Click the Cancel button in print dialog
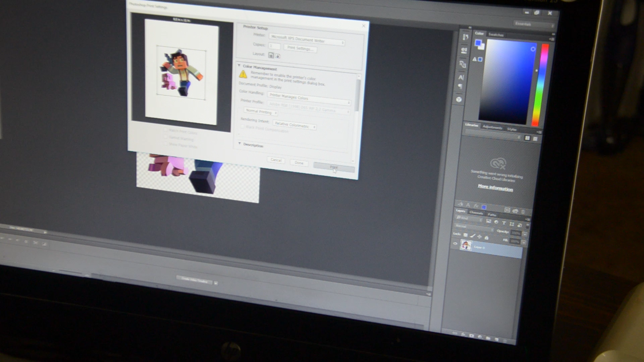The width and height of the screenshot is (644, 362). click(x=276, y=160)
